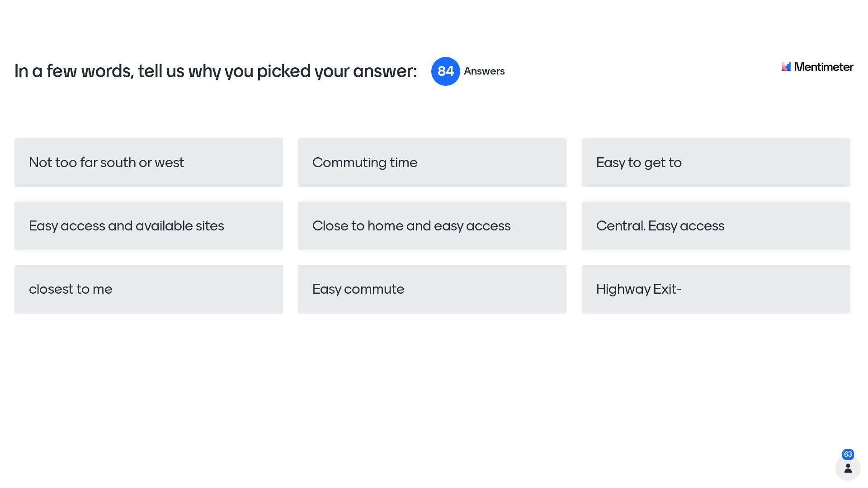This screenshot has height=488, width=868.
Task: Click the words 'your answer:' in the heading
Action: click(x=365, y=71)
